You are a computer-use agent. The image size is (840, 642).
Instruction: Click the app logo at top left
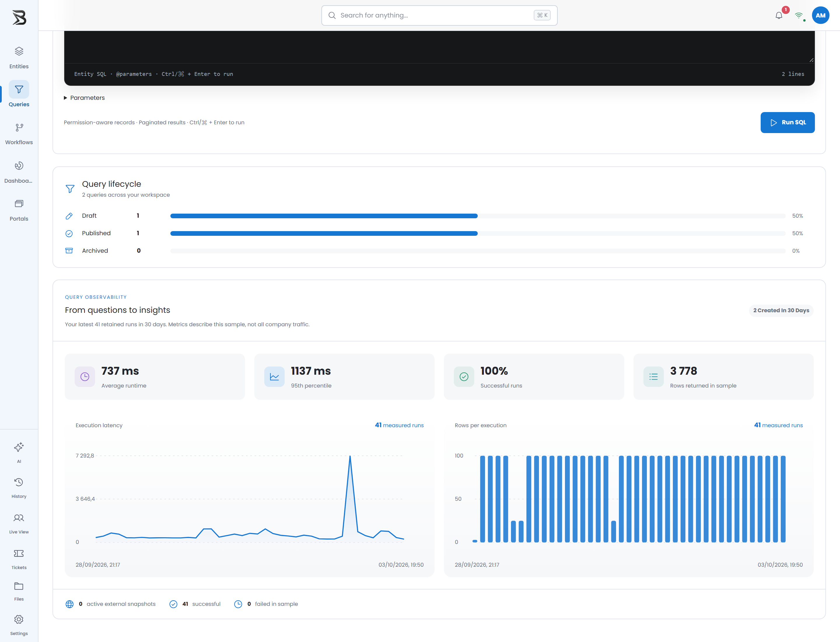pos(19,18)
